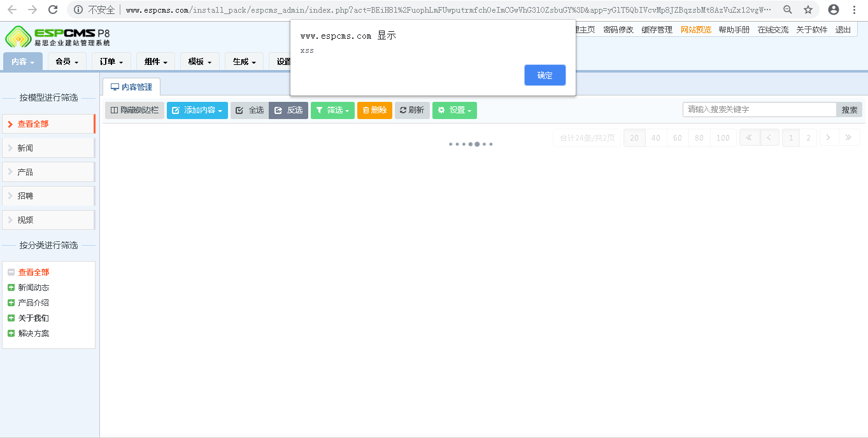Click the 确定 button in the dialog

point(544,75)
